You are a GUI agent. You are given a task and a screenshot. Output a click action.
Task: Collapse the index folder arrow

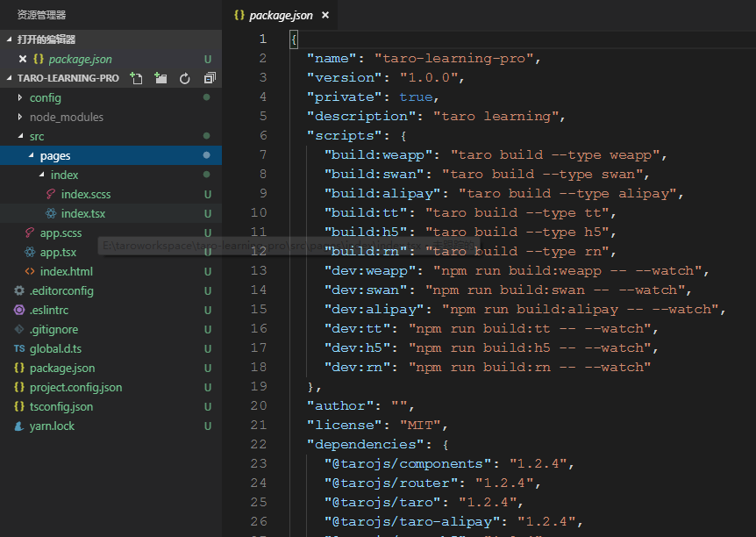click(x=41, y=175)
